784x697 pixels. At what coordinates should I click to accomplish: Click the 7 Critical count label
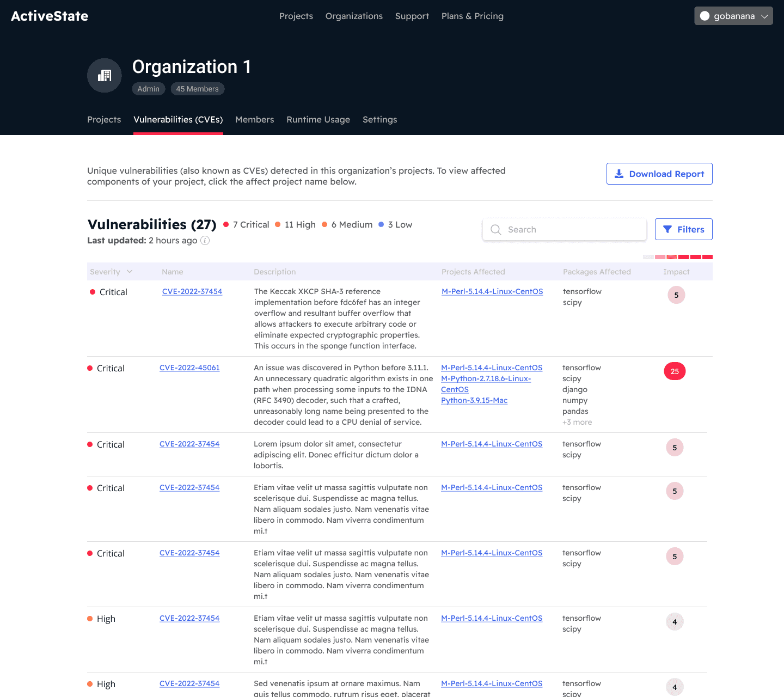point(251,224)
